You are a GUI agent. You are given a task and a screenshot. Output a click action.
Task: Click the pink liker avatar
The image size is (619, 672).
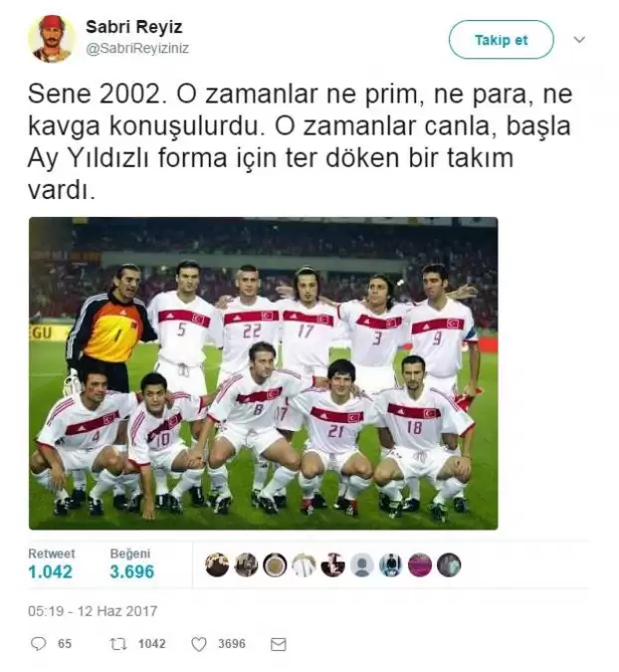(420, 564)
